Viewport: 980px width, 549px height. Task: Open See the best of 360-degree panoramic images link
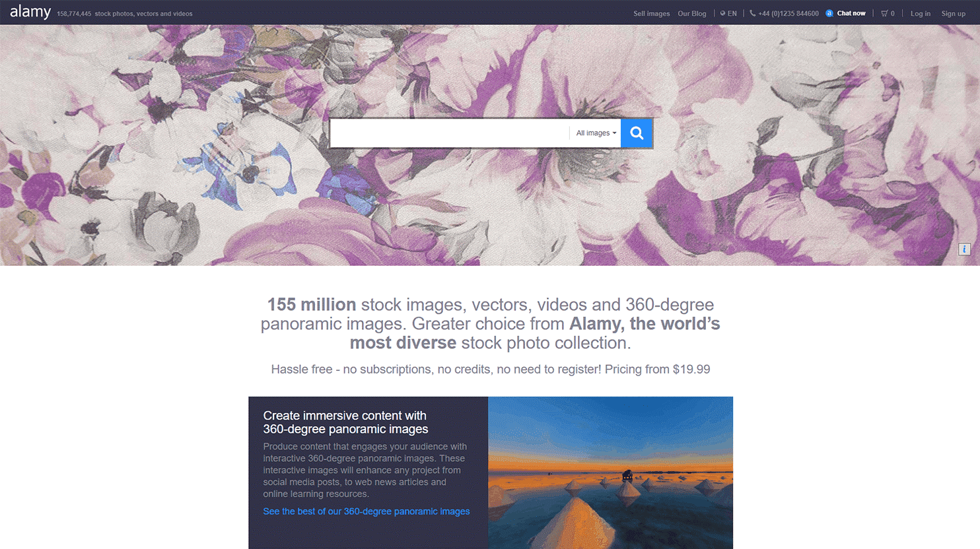point(367,511)
